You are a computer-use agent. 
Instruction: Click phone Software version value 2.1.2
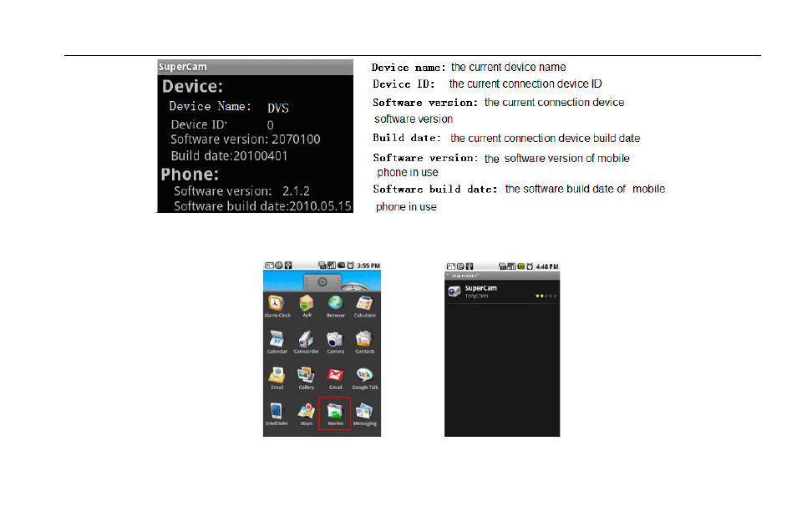tap(296, 191)
